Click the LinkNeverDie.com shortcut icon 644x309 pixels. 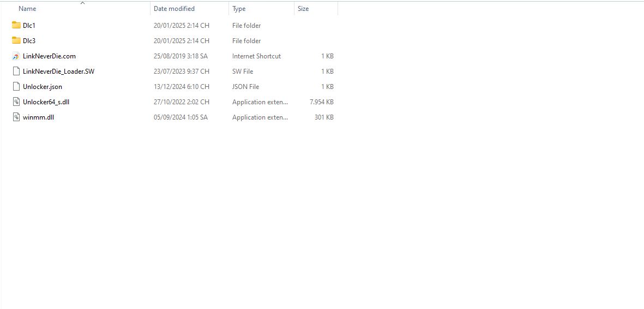(16, 56)
